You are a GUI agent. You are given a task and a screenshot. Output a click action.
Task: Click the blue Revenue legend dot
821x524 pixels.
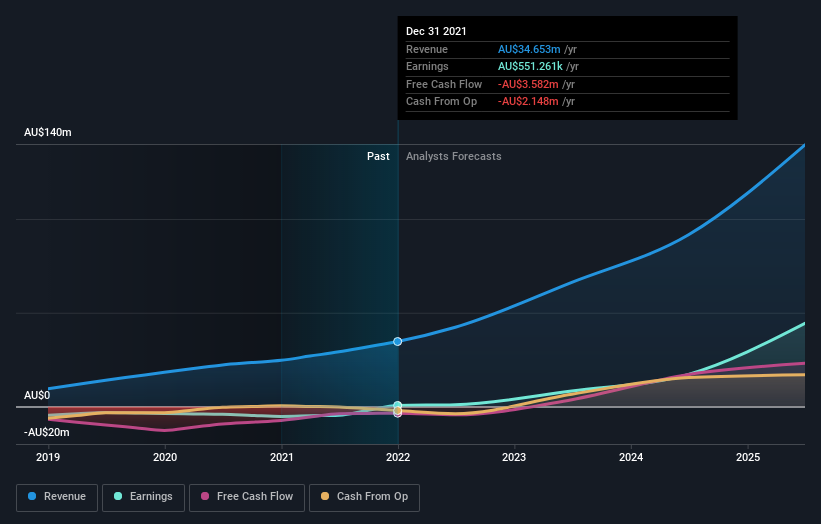pyautogui.click(x=32, y=496)
